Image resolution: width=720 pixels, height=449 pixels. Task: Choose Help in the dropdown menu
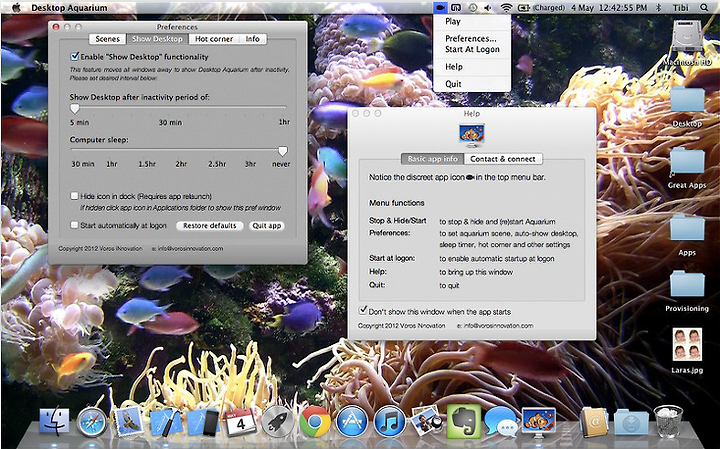[x=472, y=67]
